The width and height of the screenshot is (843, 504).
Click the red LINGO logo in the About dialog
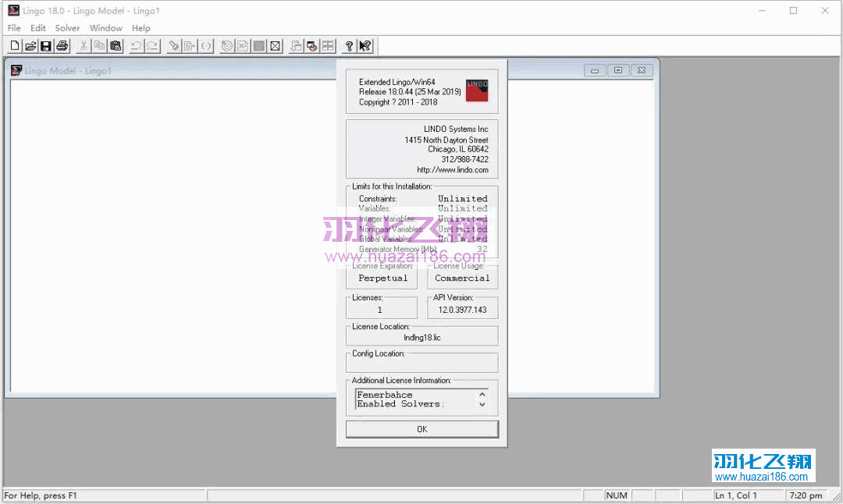(x=477, y=91)
